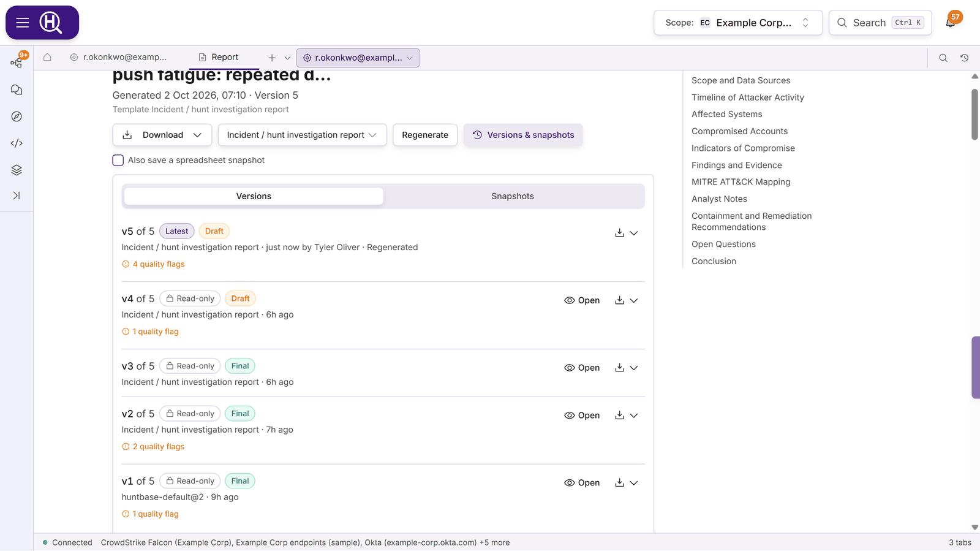Go to the home tab icon

[47, 57]
